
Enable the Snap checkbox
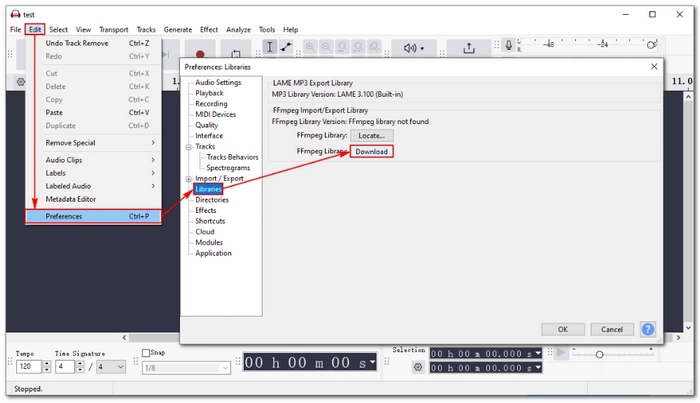pyautogui.click(x=146, y=353)
